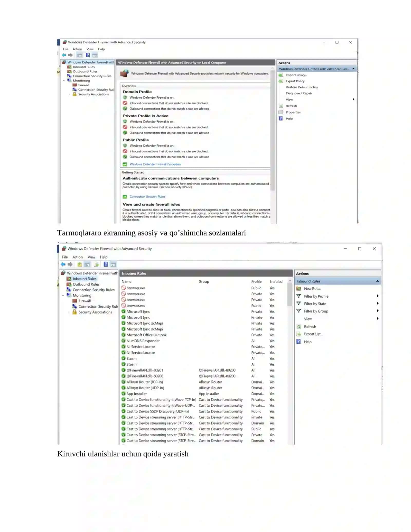Viewport: 411px width, 532px height.
Task: Click the padlock icon for Security Associations in overview window
Action: coord(74,94)
